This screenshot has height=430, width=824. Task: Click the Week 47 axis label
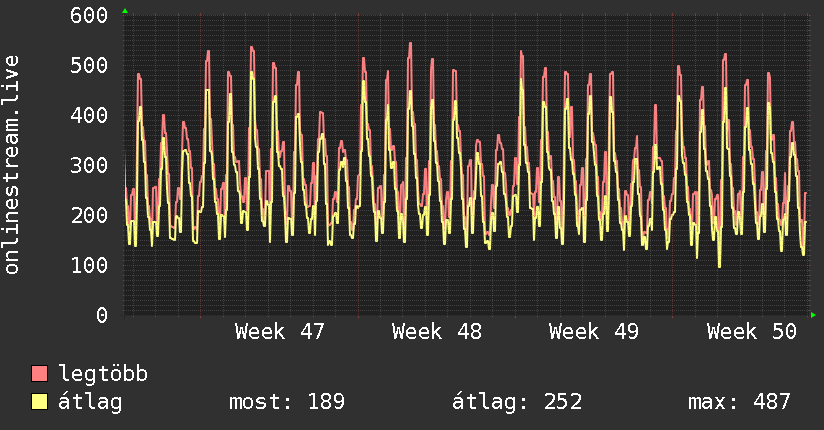(280, 332)
